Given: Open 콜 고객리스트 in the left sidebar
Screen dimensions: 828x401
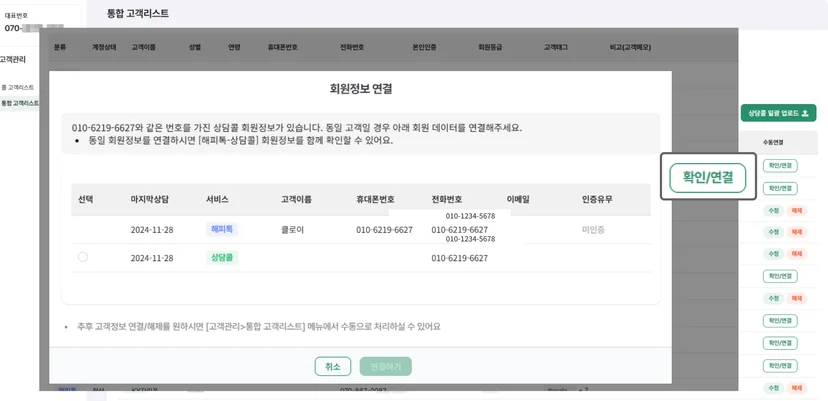Looking at the screenshot, I should [18, 87].
